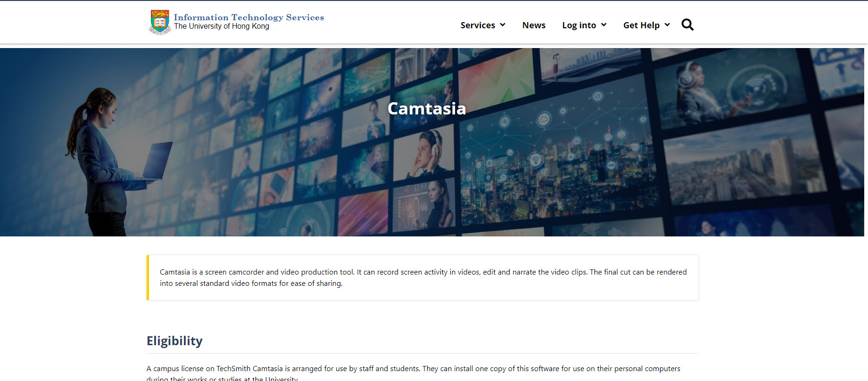Expand the Services dropdown chevron
The width and height of the screenshot is (868, 381).
[x=503, y=24]
